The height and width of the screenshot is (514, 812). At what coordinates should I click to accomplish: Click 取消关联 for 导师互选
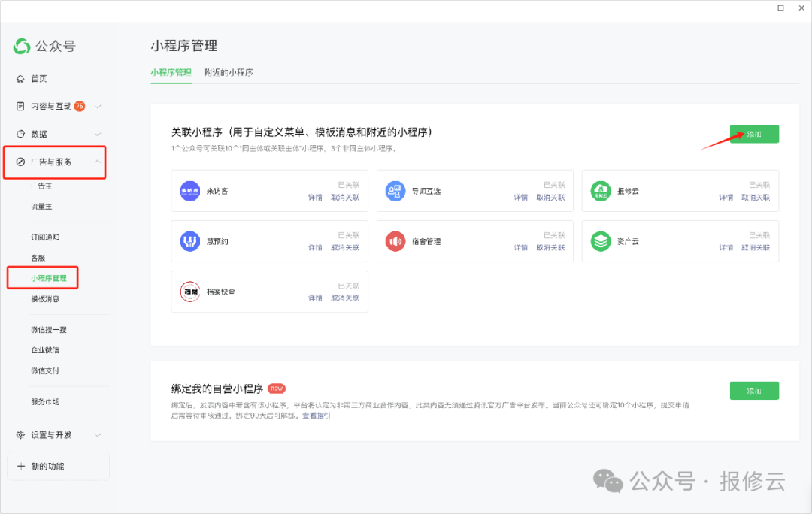[x=550, y=197]
